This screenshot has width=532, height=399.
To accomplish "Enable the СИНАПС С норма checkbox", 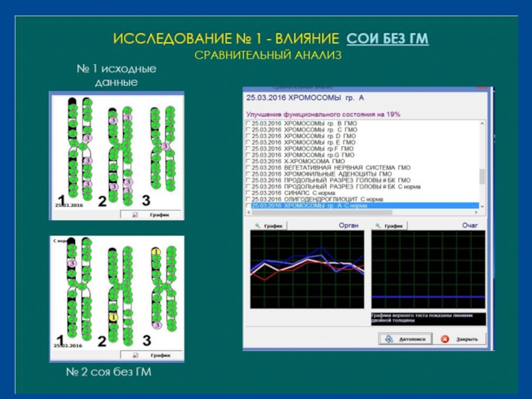I will (x=249, y=193).
